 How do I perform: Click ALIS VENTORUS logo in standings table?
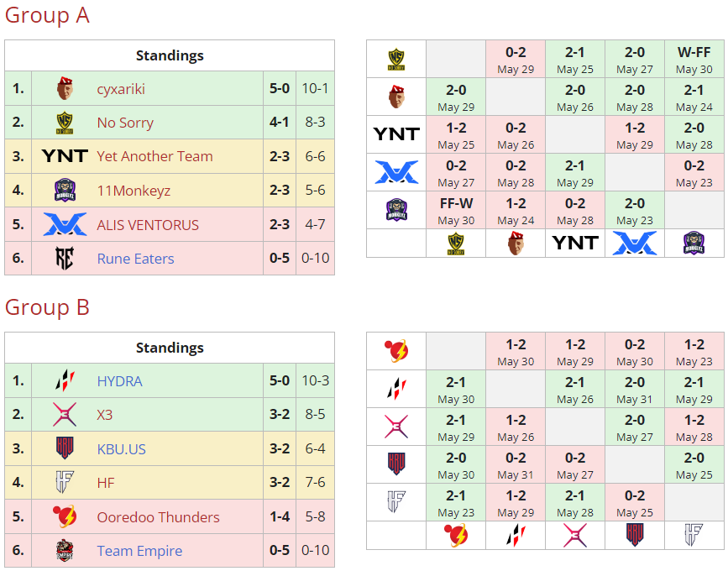click(65, 224)
